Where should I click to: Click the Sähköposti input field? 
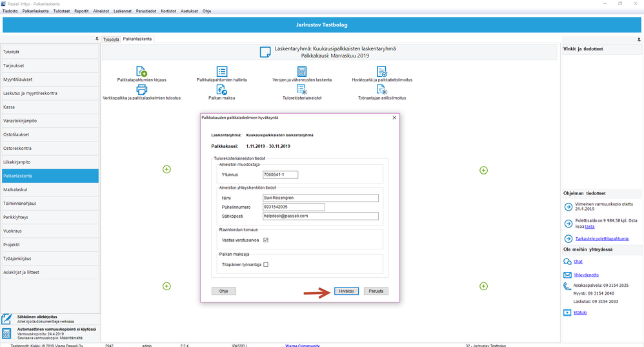(320, 216)
